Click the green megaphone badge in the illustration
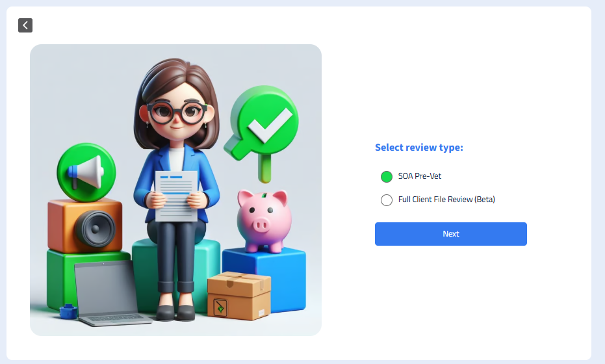Image resolution: width=605 pixels, height=364 pixels. 86,172
